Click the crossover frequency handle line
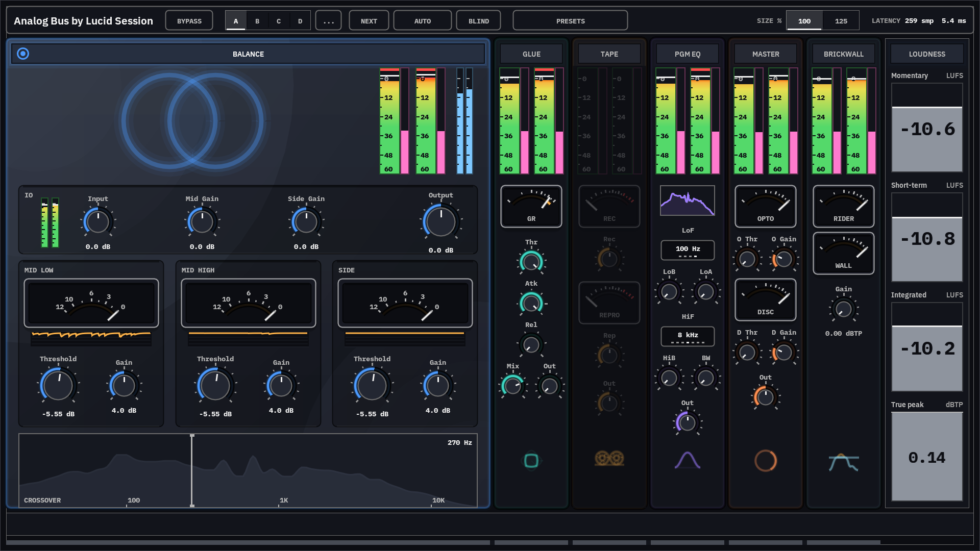The height and width of the screenshot is (551, 980). point(192,470)
